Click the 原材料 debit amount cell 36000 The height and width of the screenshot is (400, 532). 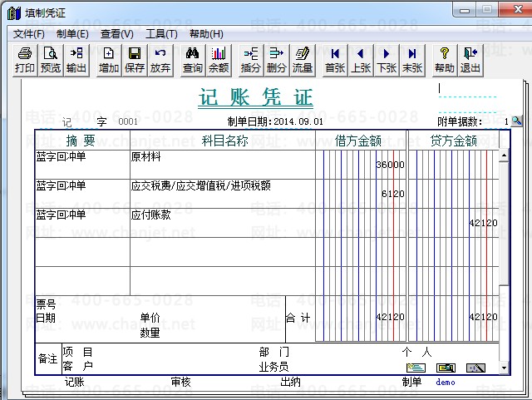point(361,165)
